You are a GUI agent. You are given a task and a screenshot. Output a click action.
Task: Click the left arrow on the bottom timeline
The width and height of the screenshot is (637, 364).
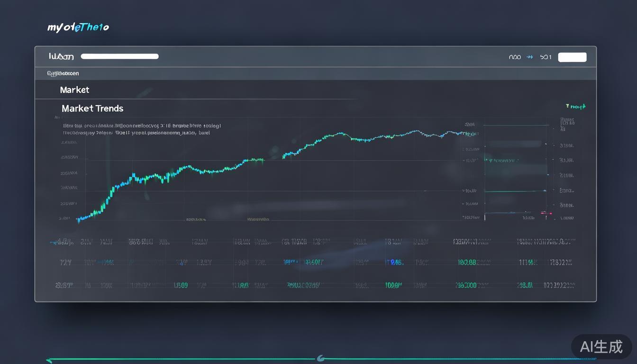pyautogui.click(x=49, y=360)
